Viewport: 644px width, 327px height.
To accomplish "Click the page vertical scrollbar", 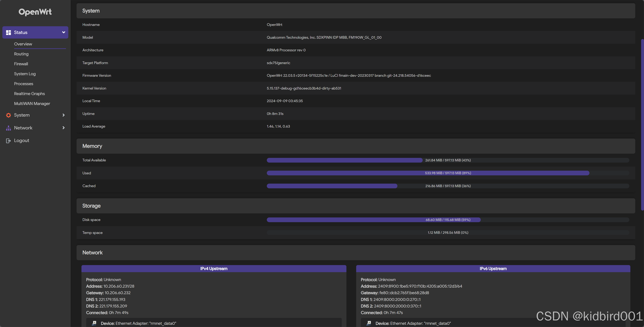I will (x=642, y=125).
